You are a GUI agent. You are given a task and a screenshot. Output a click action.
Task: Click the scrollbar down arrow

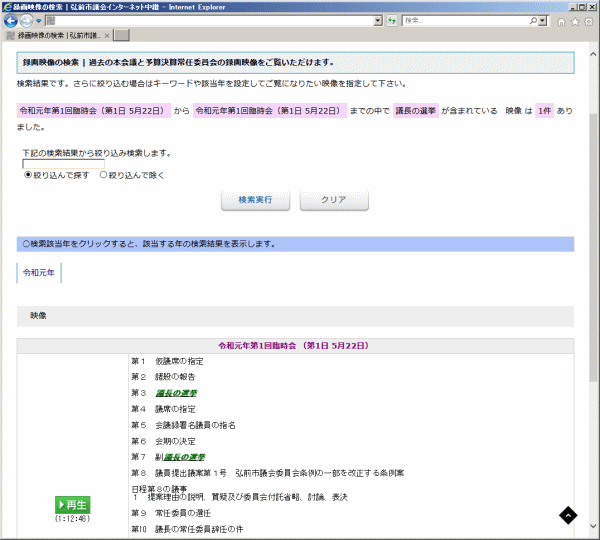tap(593, 526)
